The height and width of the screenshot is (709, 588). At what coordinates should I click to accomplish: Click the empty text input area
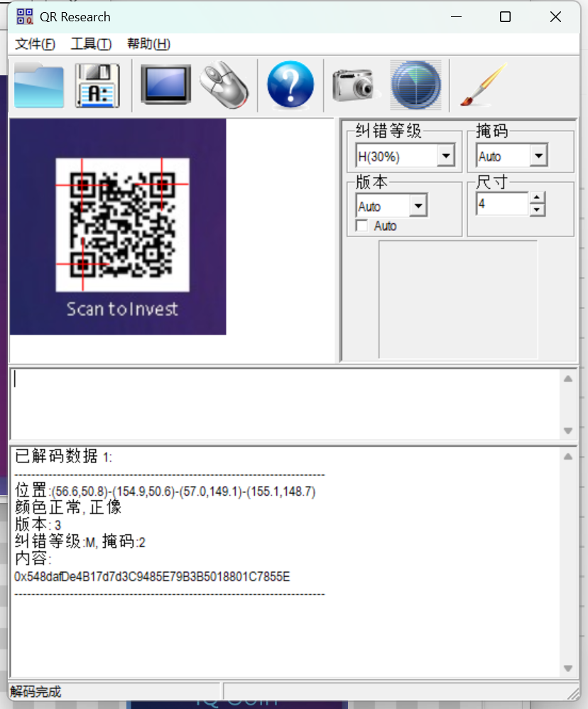click(285, 404)
